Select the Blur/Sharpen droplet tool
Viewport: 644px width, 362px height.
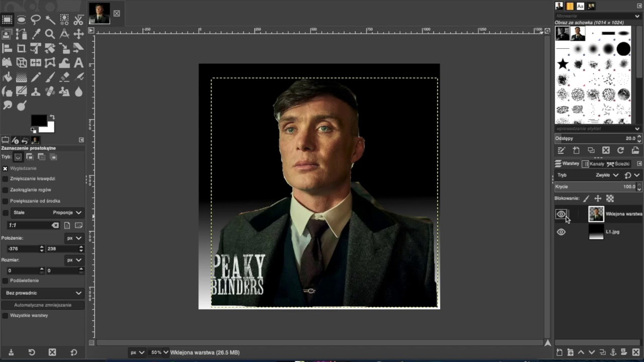[x=78, y=92]
